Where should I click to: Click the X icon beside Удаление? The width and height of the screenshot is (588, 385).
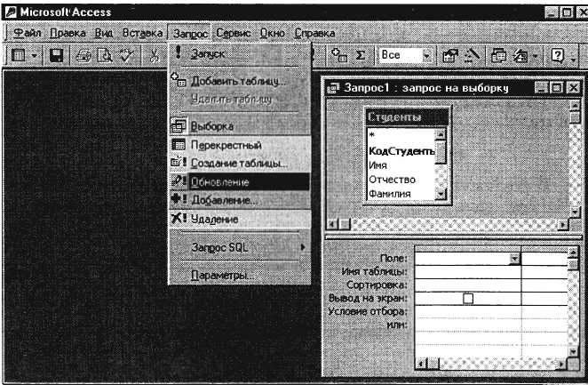tap(179, 218)
